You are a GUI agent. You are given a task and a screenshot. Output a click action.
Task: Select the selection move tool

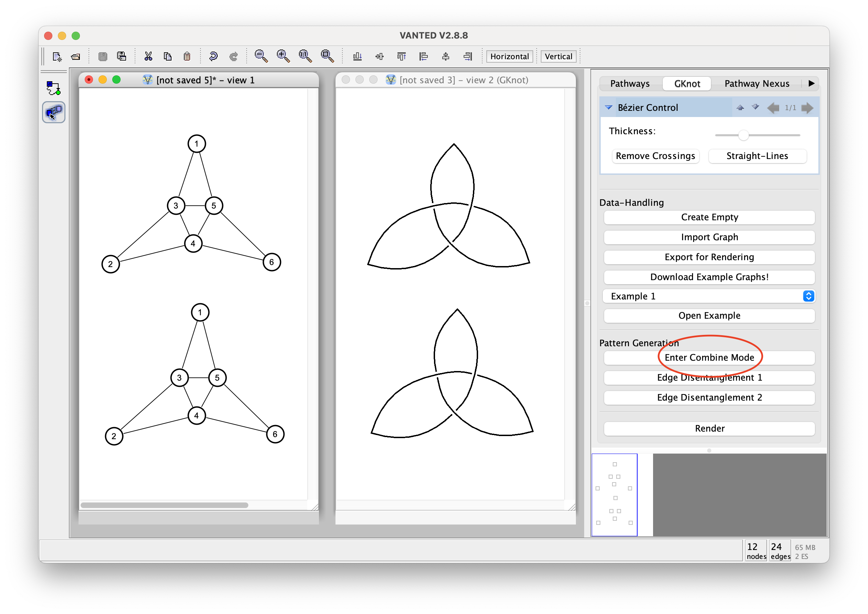point(53,112)
